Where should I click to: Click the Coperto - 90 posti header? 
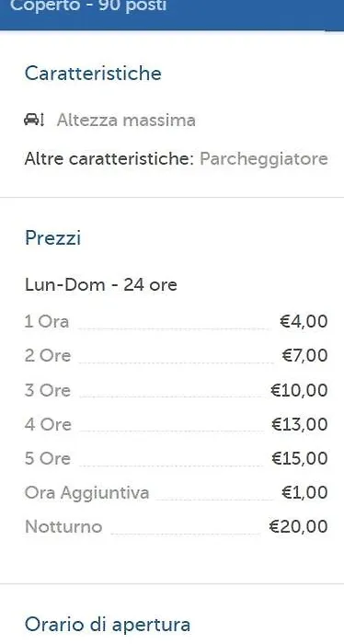(x=88, y=6)
